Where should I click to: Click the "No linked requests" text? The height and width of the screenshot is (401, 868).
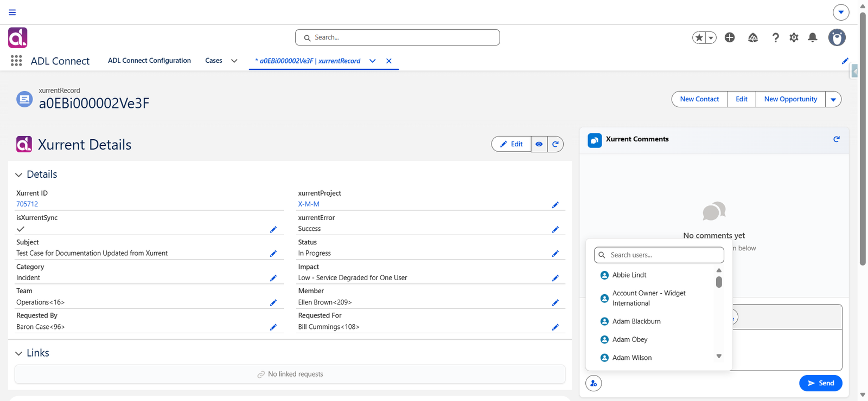[295, 374]
